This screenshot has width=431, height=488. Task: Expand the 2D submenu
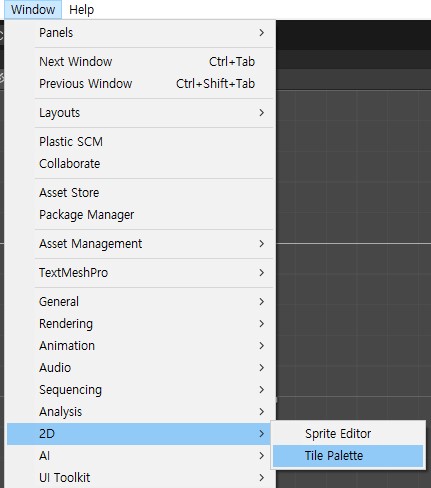click(x=138, y=434)
